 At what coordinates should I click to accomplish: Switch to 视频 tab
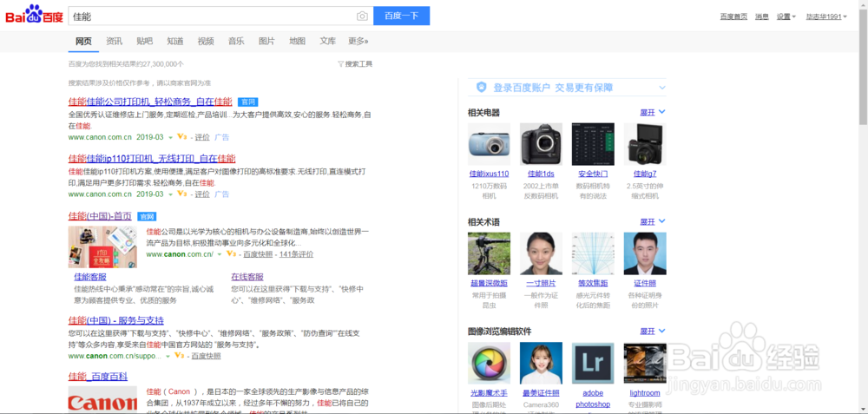coord(206,41)
